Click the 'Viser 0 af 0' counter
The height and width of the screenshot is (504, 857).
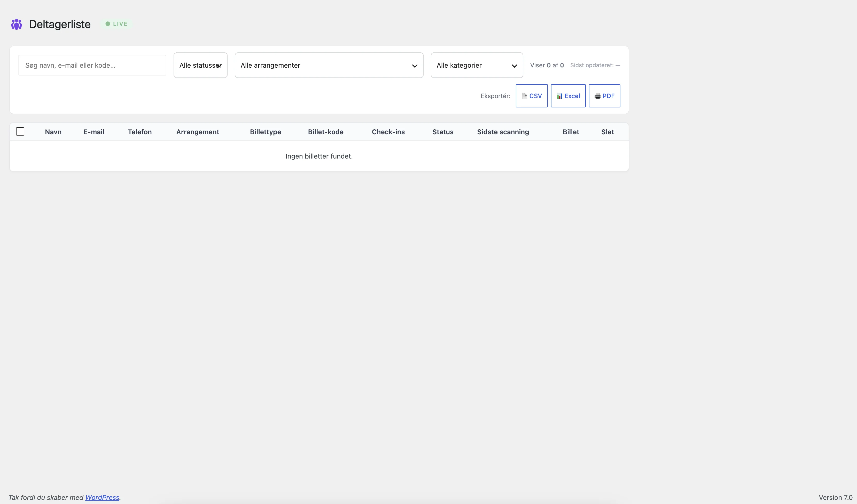(x=547, y=65)
